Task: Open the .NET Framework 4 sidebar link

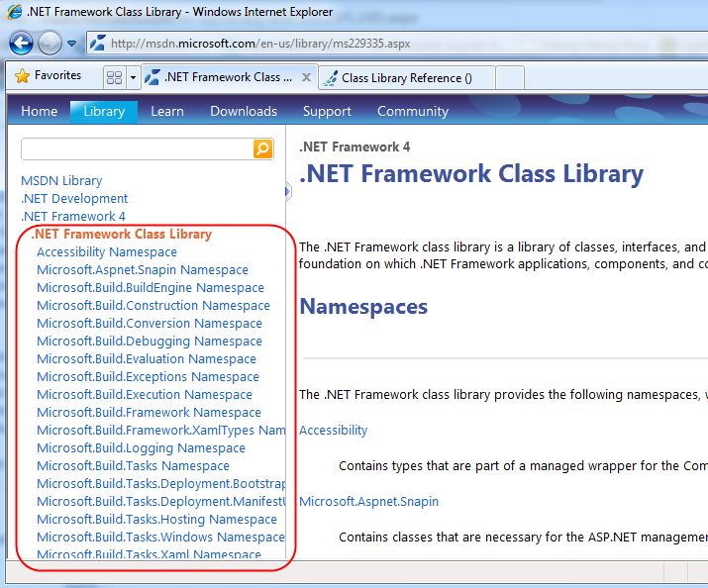Action: click(x=72, y=216)
